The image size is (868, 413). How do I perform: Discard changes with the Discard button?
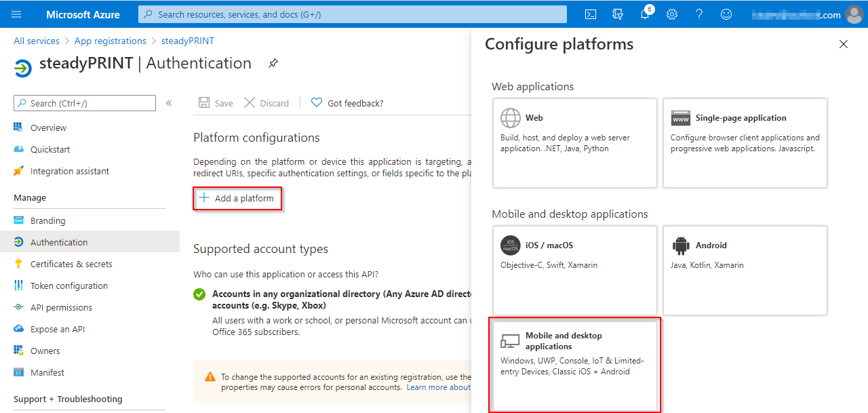click(x=267, y=103)
